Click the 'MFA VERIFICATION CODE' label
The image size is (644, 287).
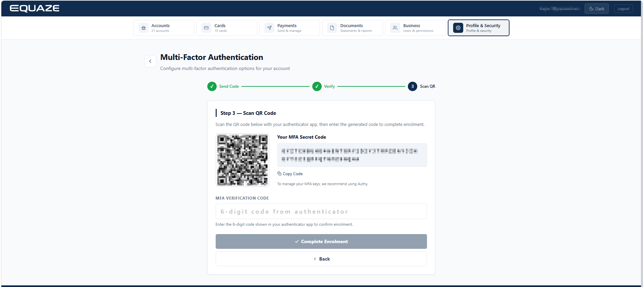[x=242, y=198]
